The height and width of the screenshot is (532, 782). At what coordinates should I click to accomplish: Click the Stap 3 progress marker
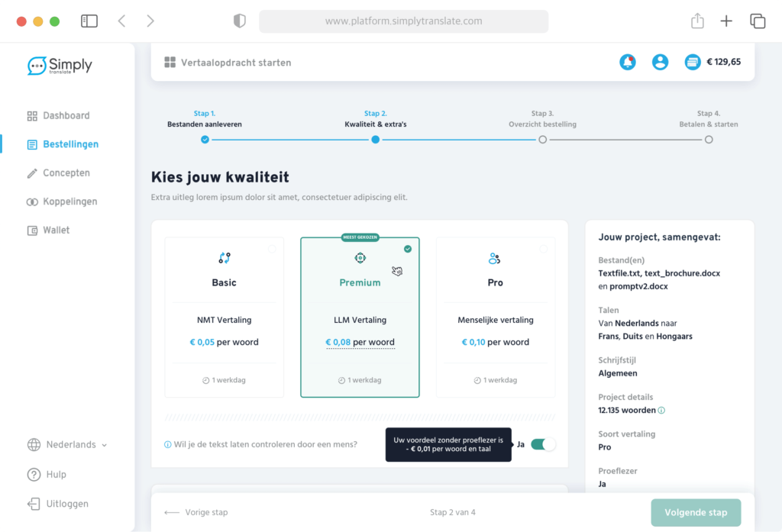click(x=542, y=140)
